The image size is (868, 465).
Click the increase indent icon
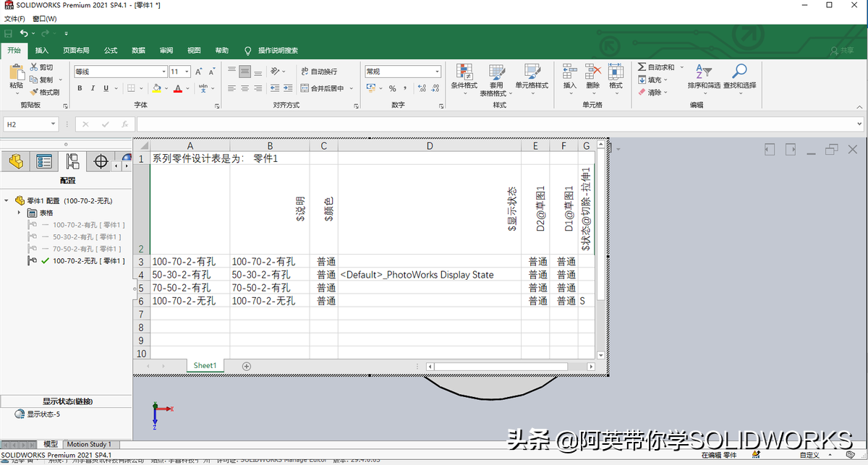click(288, 88)
